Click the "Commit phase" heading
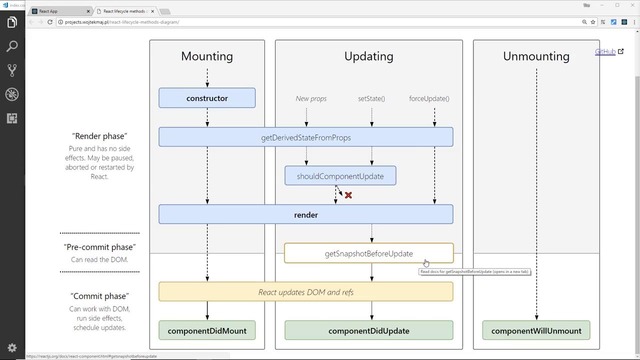This screenshot has width=640, height=360. [x=100, y=296]
